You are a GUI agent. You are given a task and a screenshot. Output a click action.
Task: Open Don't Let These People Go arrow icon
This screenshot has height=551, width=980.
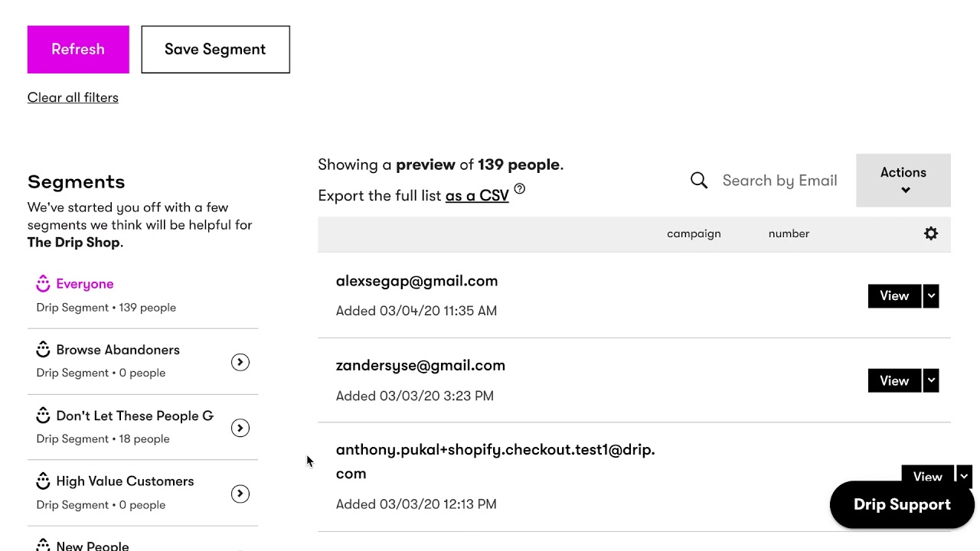(240, 428)
